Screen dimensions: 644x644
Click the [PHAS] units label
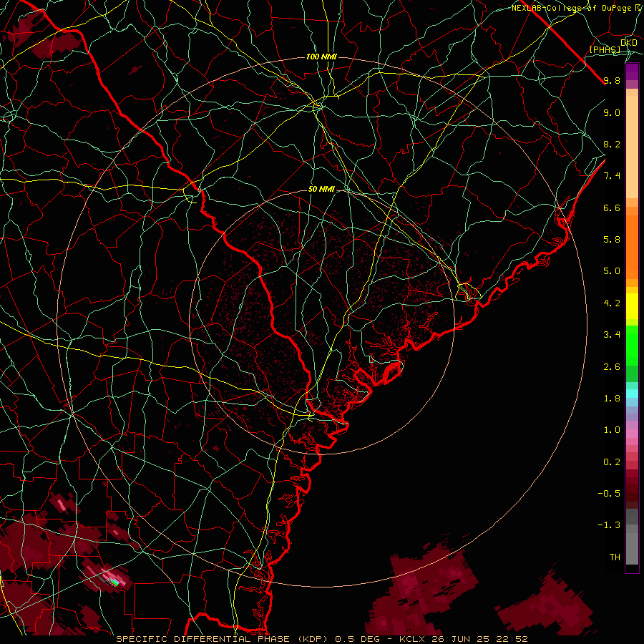click(x=605, y=49)
